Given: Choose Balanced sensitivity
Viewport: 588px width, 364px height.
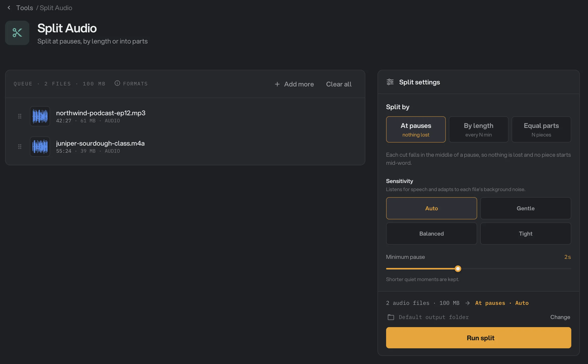Looking at the screenshot, I should point(431,234).
